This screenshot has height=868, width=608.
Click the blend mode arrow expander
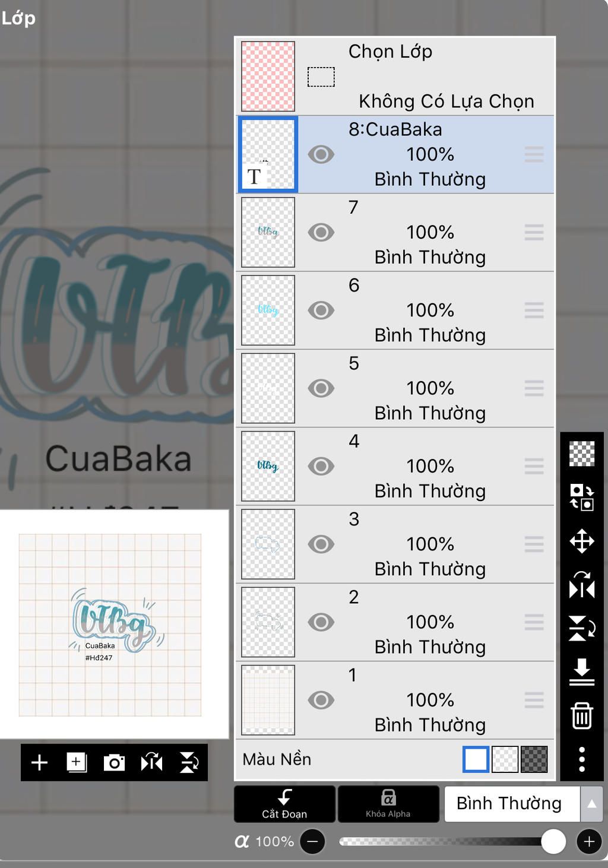coord(591,804)
